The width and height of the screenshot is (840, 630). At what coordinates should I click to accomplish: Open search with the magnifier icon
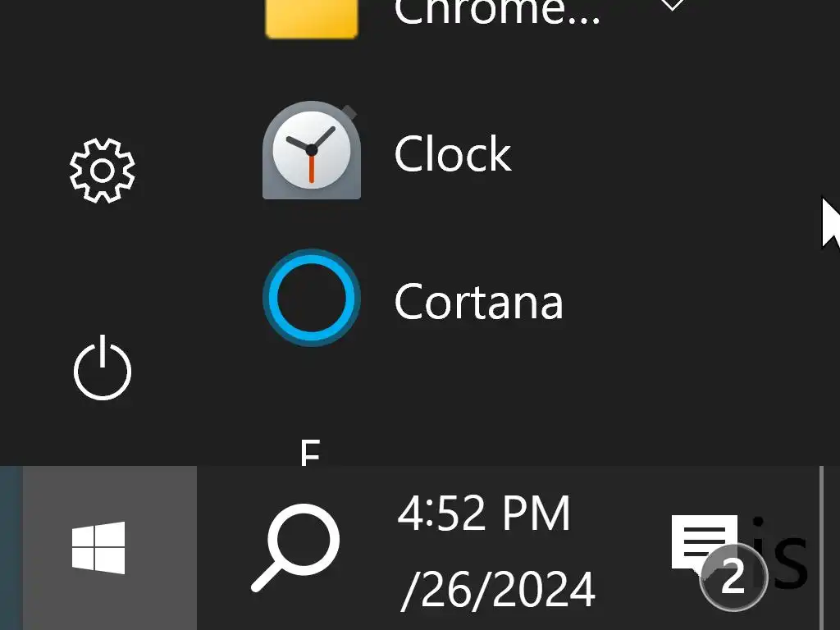click(295, 547)
